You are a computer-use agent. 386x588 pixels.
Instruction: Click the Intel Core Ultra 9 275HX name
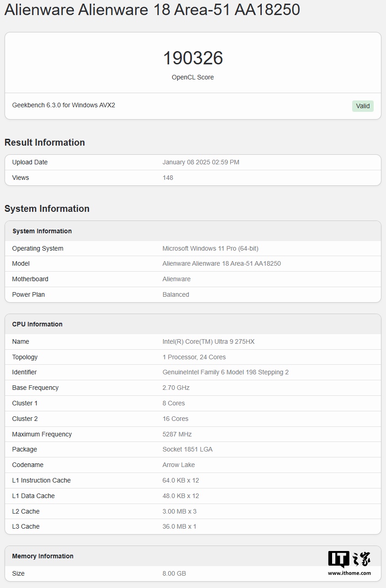pyautogui.click(x=208, y=341)
